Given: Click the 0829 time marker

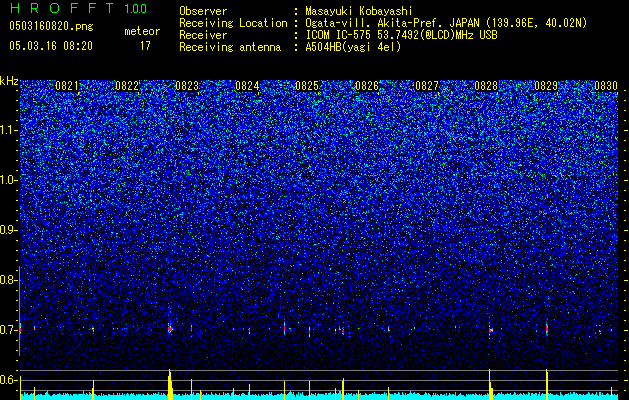Looking at the screenshot, I should pos(546,86).
